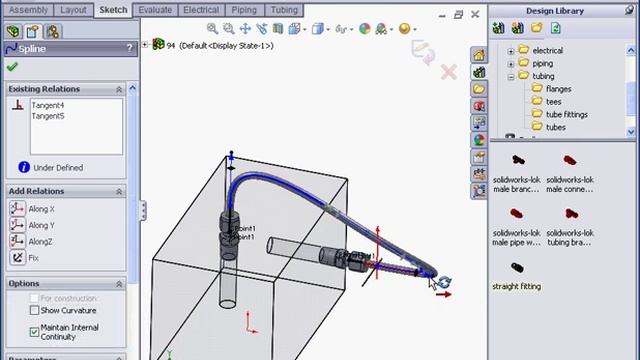Viewport: 640px width, 360px height.
Task: Open the Hide/Show Items glasses icon
Action: [340, 29]
